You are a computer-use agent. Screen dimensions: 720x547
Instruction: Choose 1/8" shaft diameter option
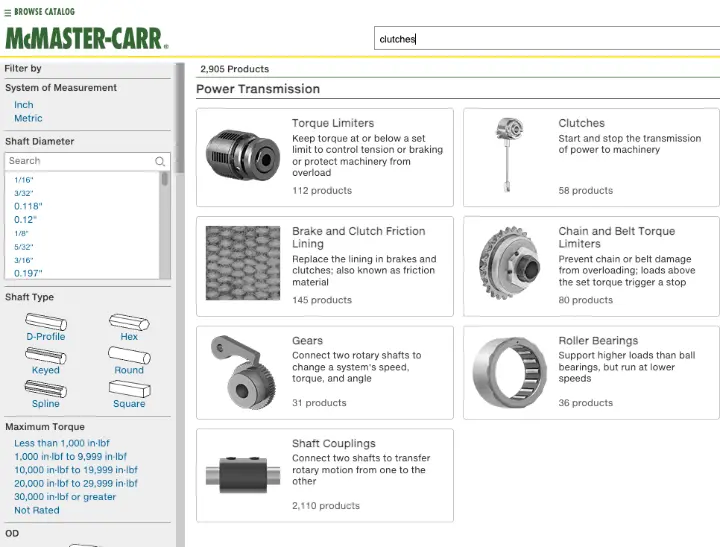coord(23,233)
